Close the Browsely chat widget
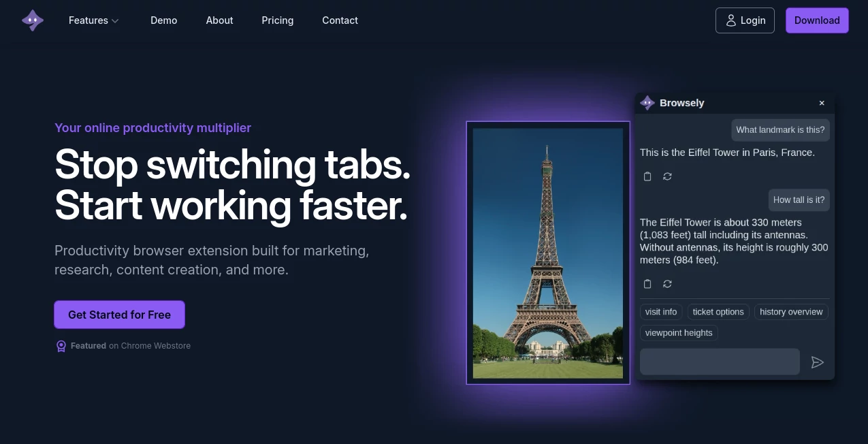Viewport: 868px width, 444px height. tap(822, 102)
